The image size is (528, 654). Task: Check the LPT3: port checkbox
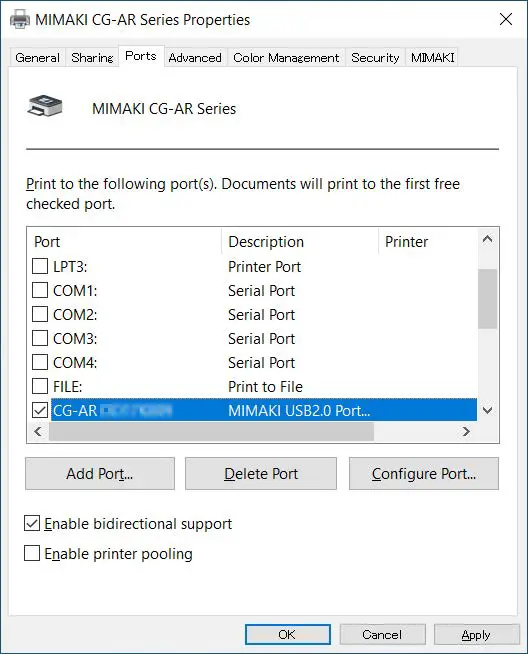point(40,266)
